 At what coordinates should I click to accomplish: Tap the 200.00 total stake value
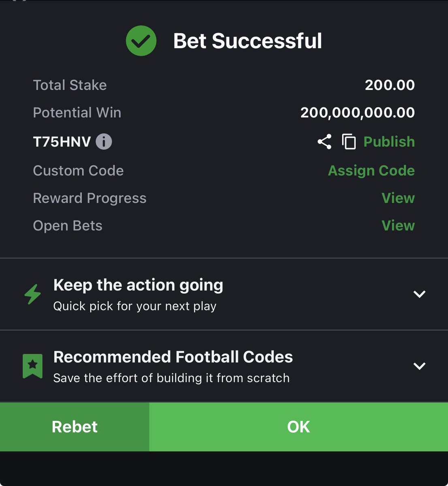point(390,85)
